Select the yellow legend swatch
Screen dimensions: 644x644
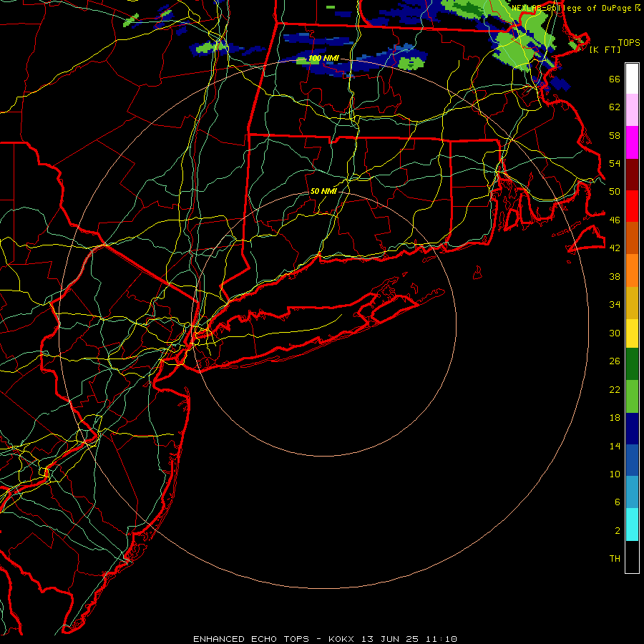click(632, 333)
